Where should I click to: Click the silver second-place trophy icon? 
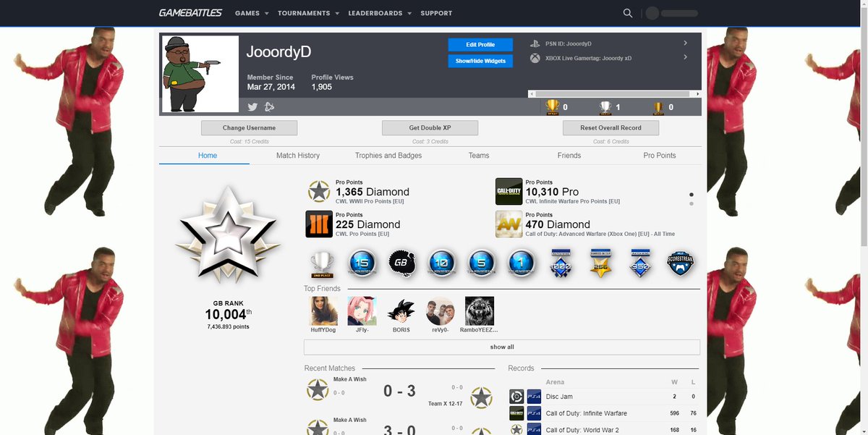(x=605, y=107)
